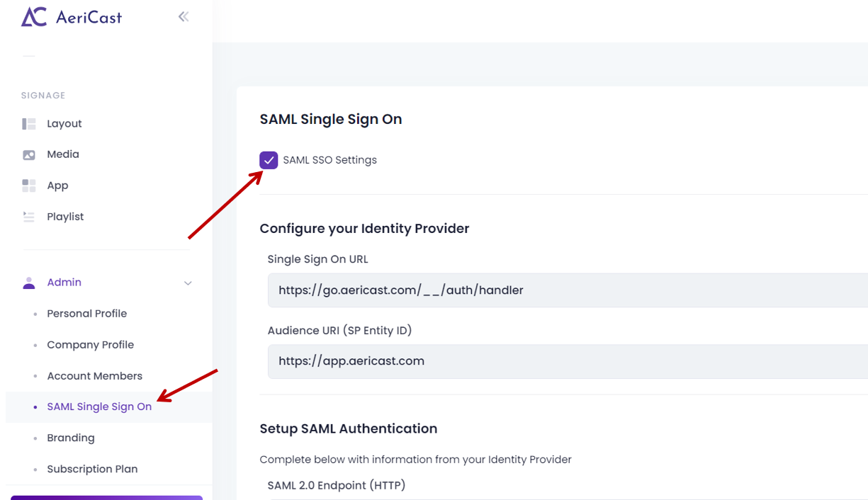Select SAML Single Sign On menu item
This screenshot has height=500, width=868.
[x=99, y=407]
